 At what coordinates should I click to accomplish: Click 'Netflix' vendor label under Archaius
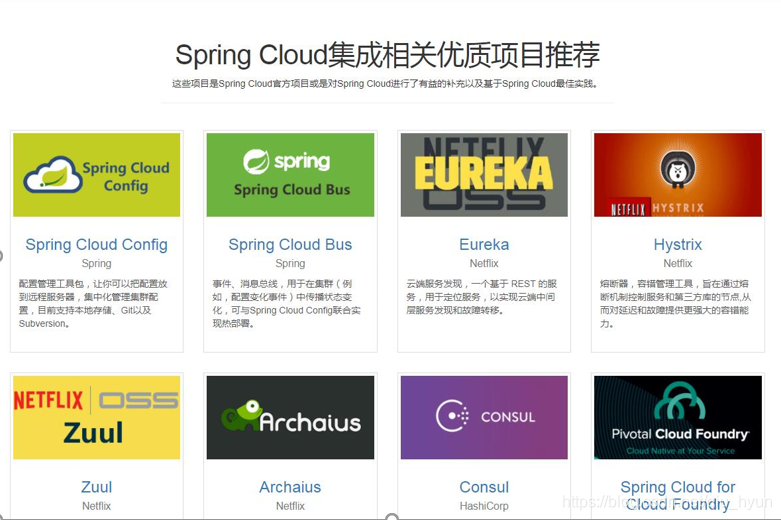click(x=290, y=506)
